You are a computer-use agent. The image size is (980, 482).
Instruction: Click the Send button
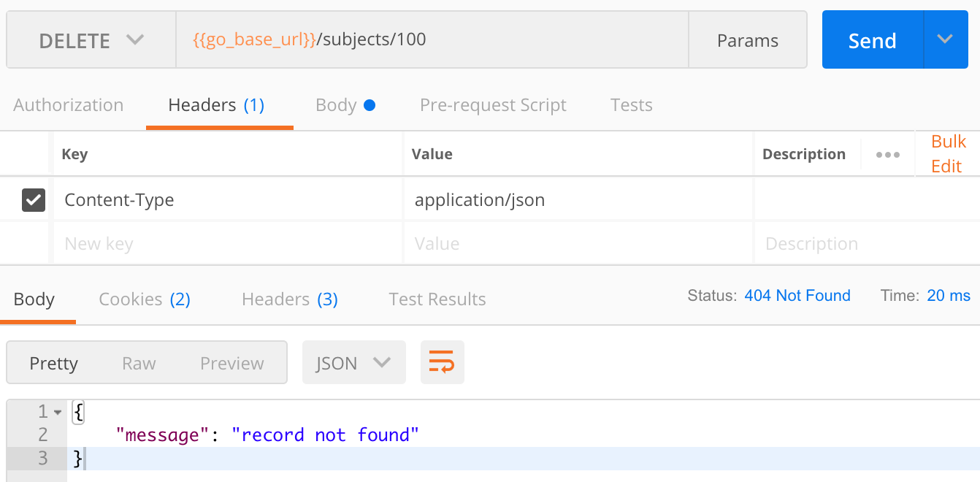click(872, 40)
